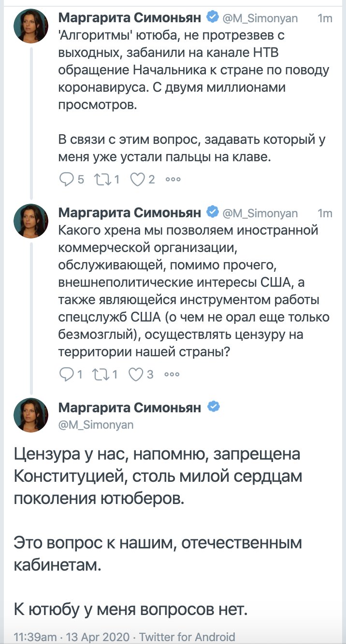Open the profile avatar on the main tweet
The width and height of the screenshot is (346, 644).
(x=30, y=415)
